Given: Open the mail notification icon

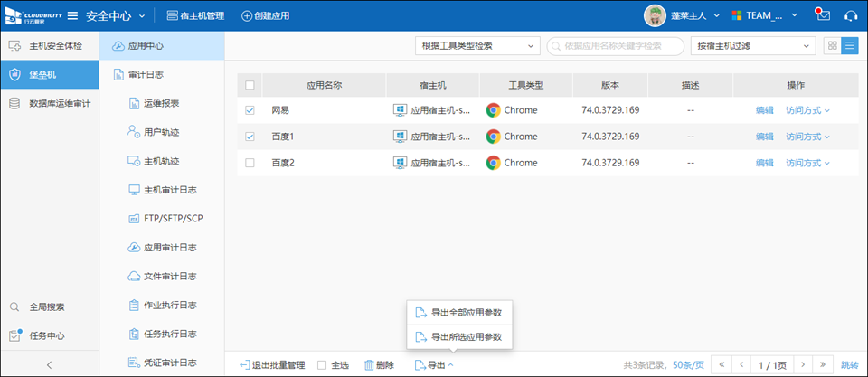Looking at the screenshot, I should (822, 15).
